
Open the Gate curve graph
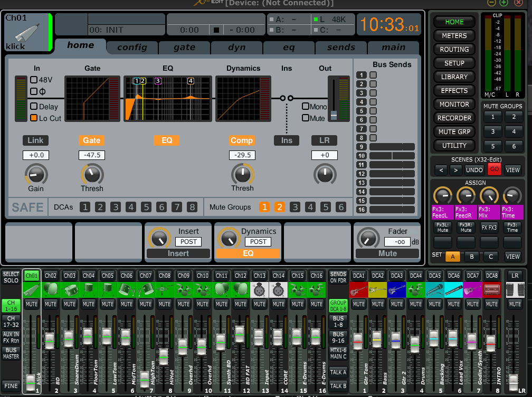point(92,98)
